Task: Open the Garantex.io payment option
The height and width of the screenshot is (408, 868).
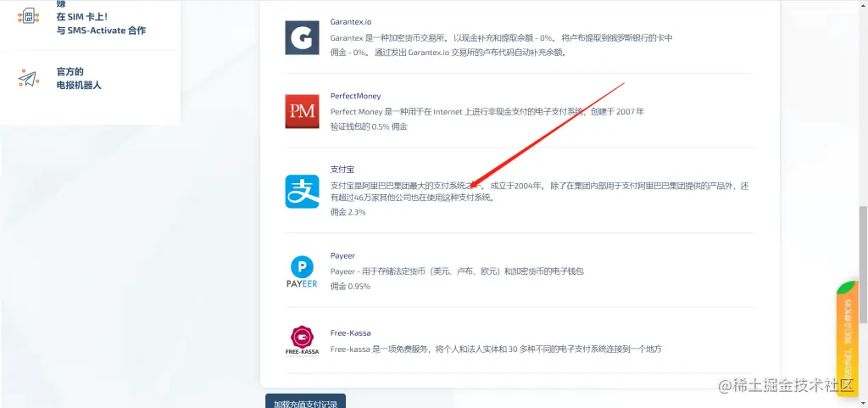Action: pyautogui.click(x=351, y=22)
